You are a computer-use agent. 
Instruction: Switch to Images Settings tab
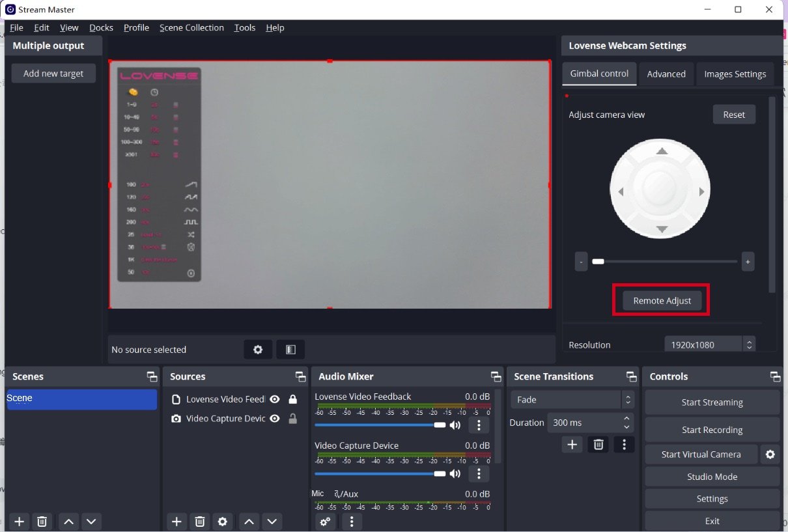tap(735, 74)
